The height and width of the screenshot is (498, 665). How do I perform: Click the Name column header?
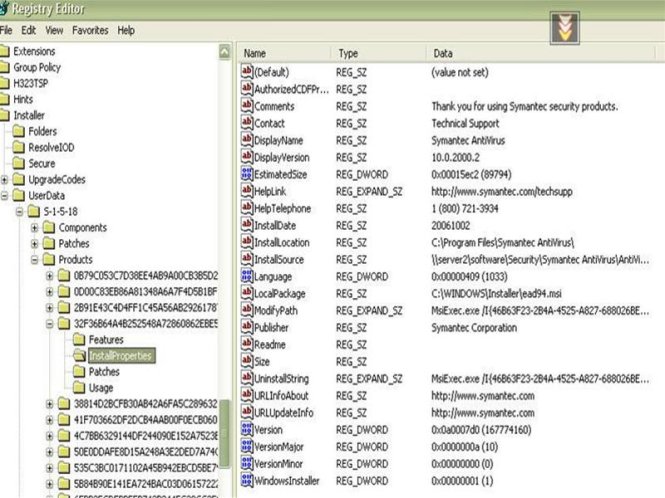pos(285,53)
